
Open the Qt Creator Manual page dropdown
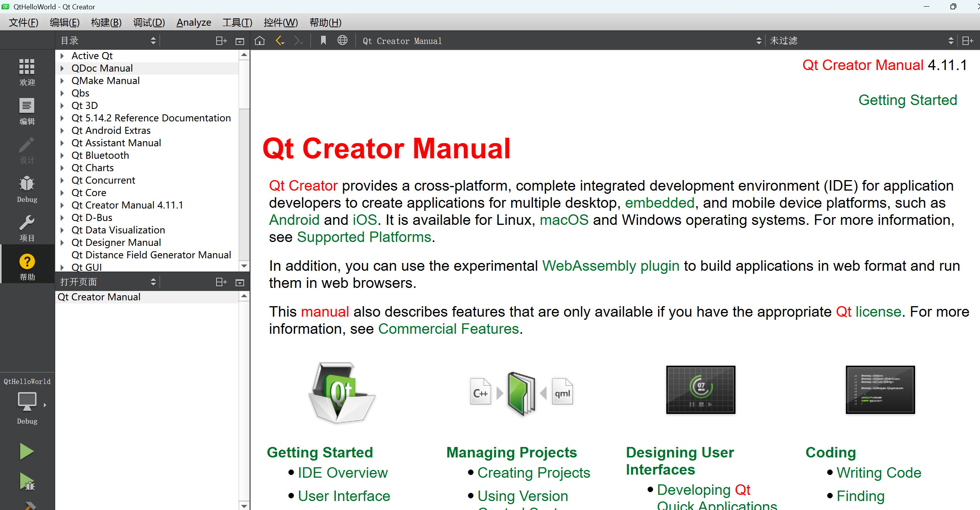pos(561,41)
